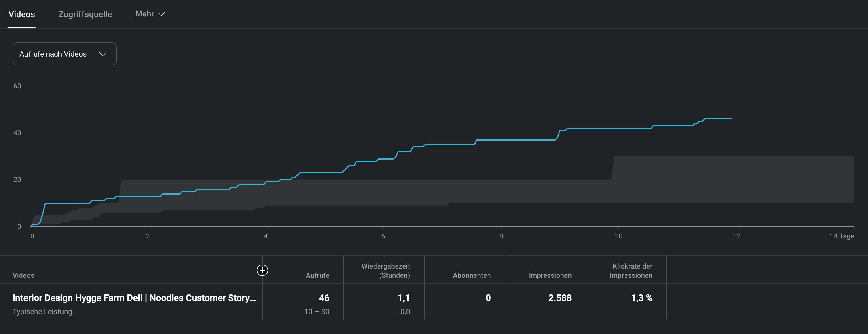
Task: Expand the Mehr menu chevron
Action: pos(161,14)
